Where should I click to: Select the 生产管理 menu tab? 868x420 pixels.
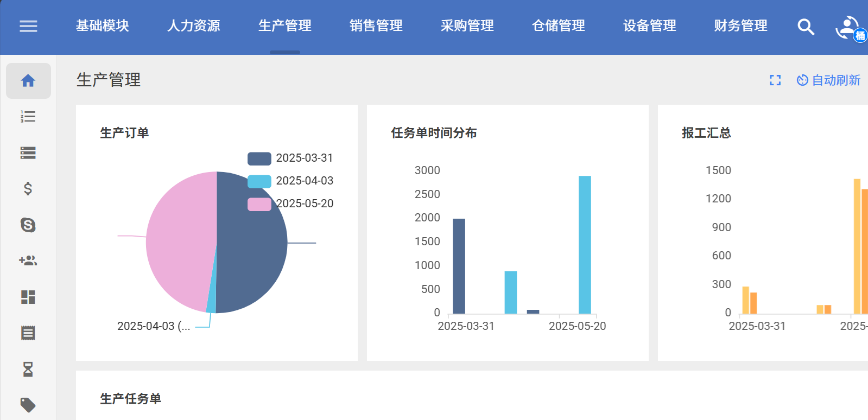point(285,26)
